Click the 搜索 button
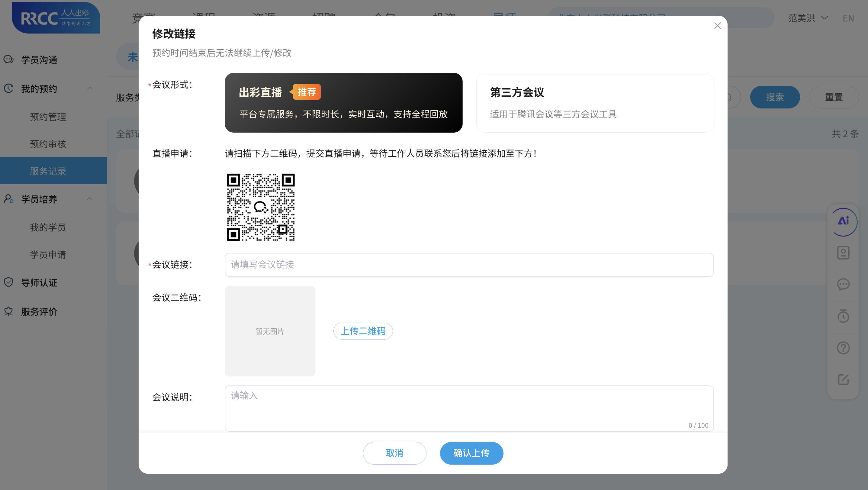Viewport: 868px width, 490px height. pos(775,97)
